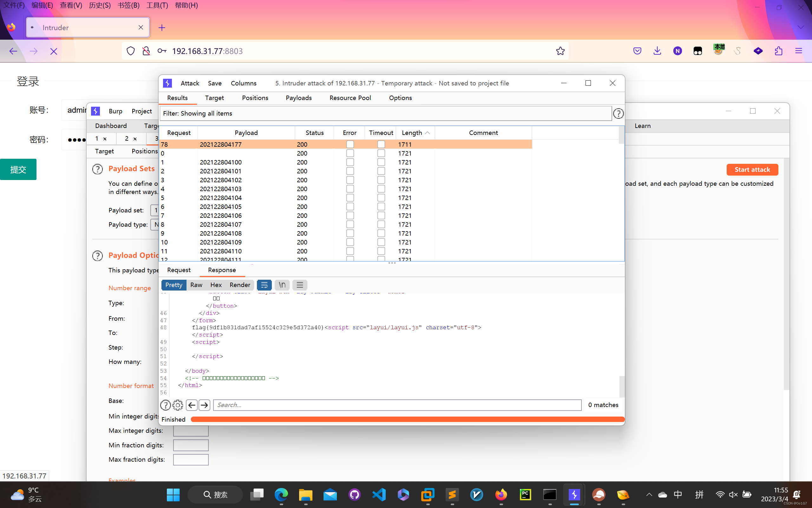
Task: Click the response Search input field
Action: point(397,405)
